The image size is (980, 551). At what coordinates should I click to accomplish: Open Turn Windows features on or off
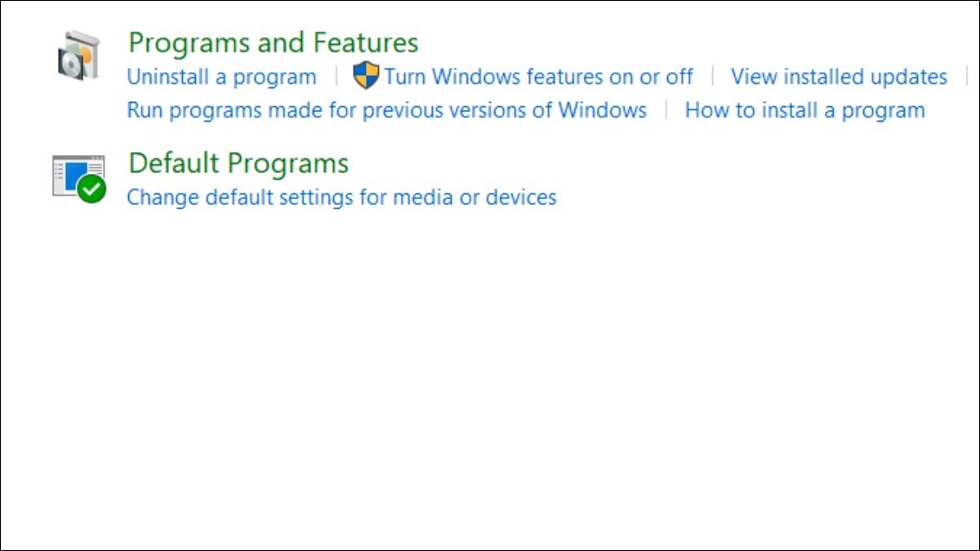(539, 77)
